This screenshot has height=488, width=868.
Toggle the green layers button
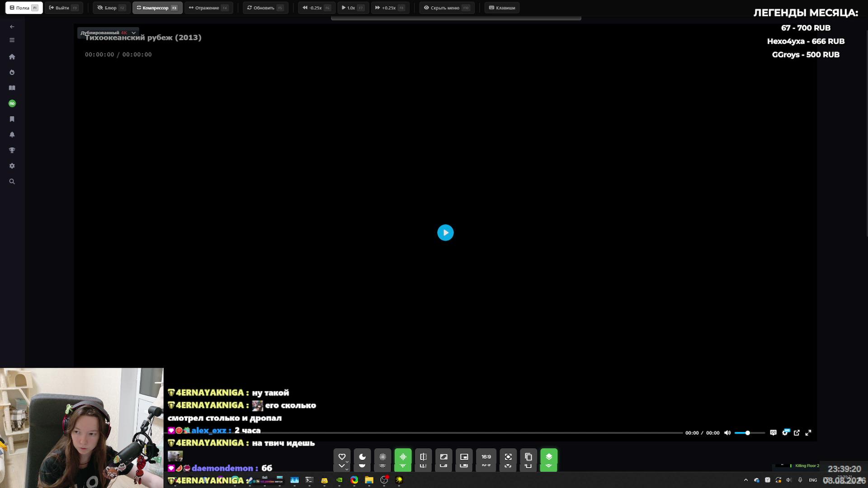tap(549, 457)
